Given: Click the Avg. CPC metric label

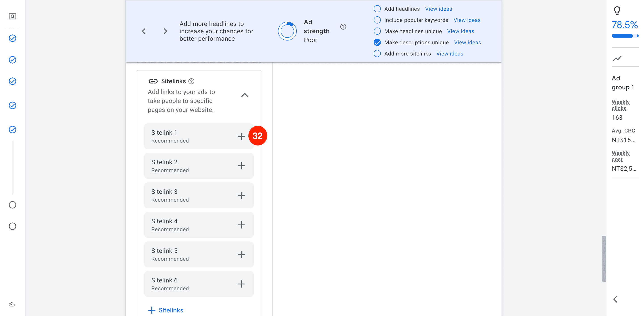Looking at the screenshot, I should (x=623, y=131).
